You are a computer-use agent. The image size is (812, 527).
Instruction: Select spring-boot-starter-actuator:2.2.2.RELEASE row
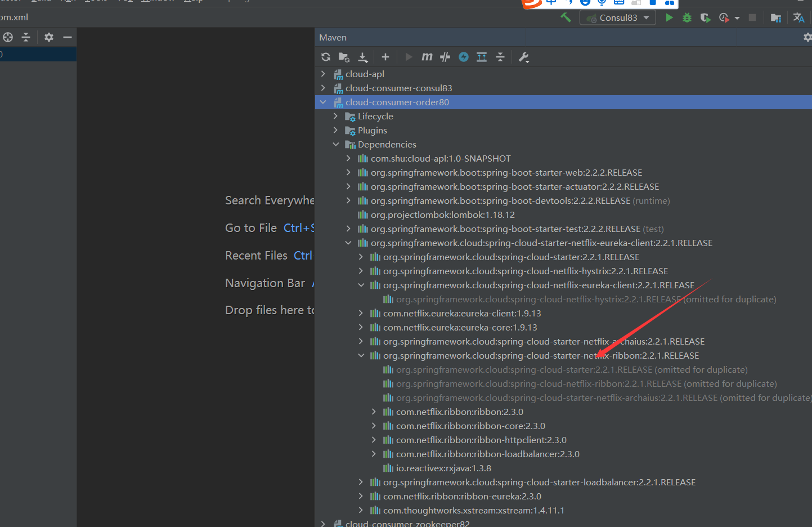pyautogui.click(x=514, y=186)
